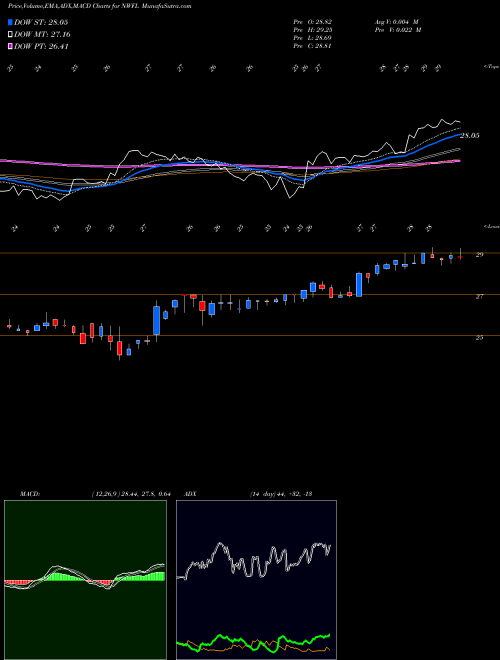Image resolution: width=500 pixels, height=660 pixels.
Task: Click the 29 price axis label
Action: 479,255
